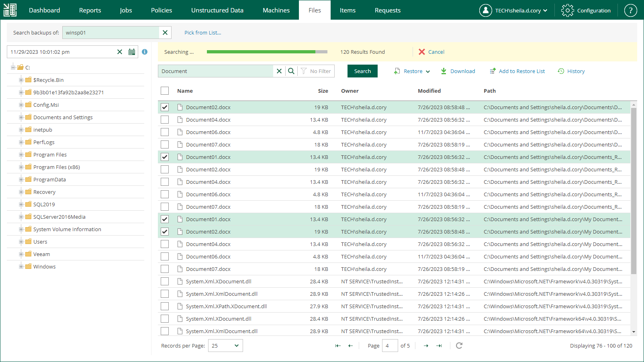The width and height of the screenshot is (644, 362).
Task: Select checkbox for System.Xml.XPath.XDocument.dll
Action: coord(165,306)
